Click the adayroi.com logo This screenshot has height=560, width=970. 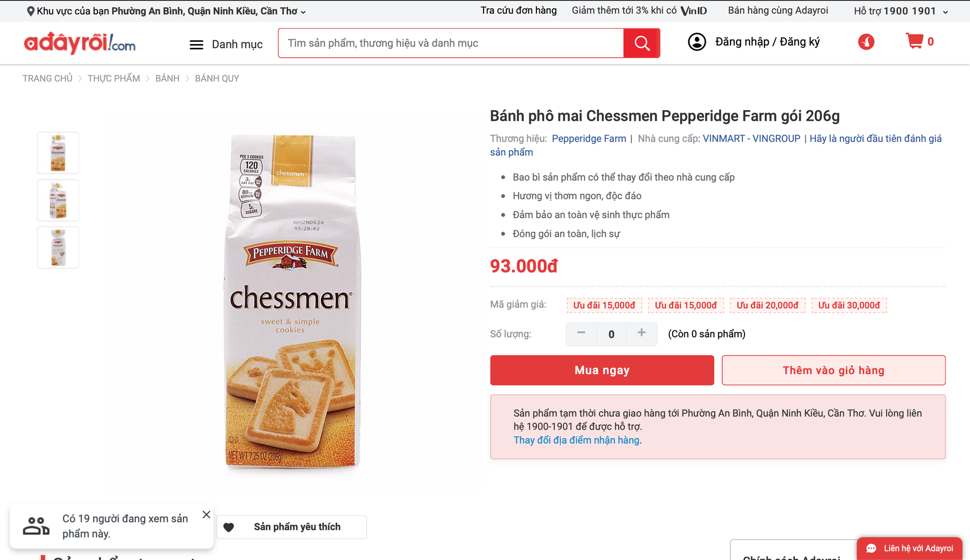[x=79, y=43]
